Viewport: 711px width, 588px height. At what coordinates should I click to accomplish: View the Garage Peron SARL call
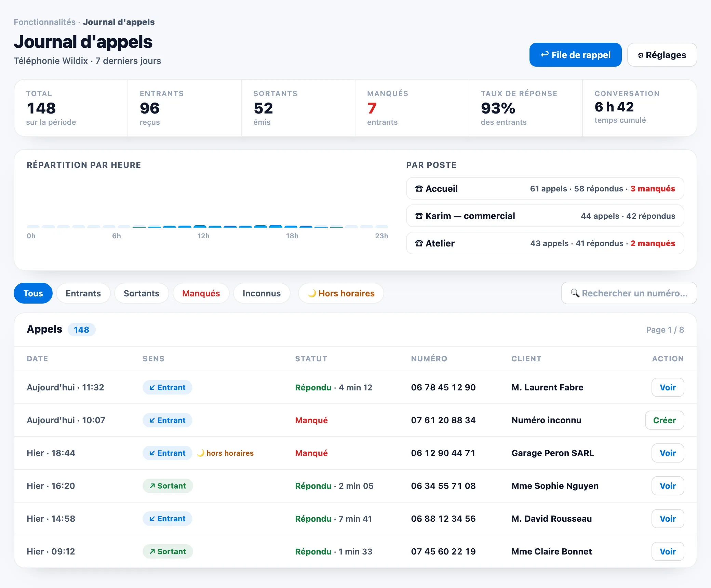[x=668, y=453]
